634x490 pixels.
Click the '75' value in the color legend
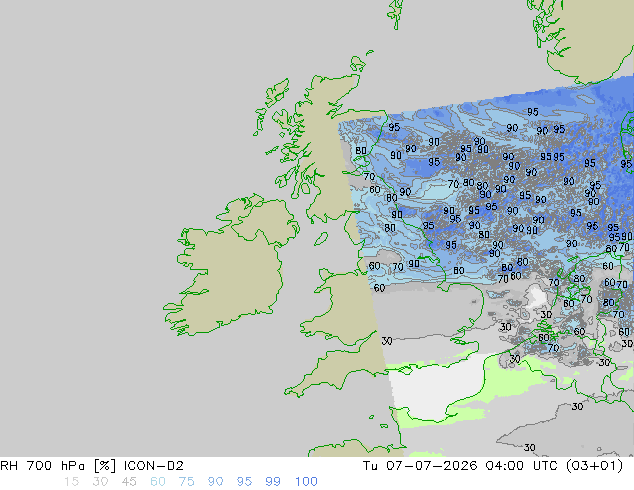186,482
